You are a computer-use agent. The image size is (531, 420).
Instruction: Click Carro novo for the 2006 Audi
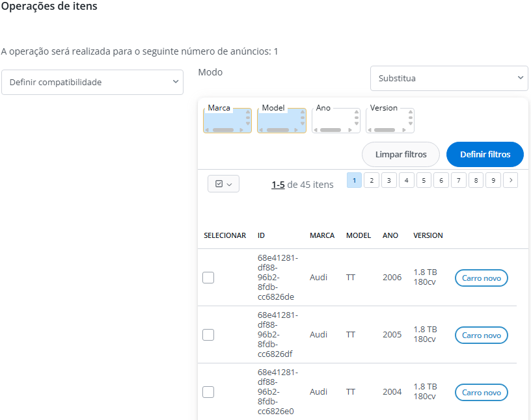481,278
